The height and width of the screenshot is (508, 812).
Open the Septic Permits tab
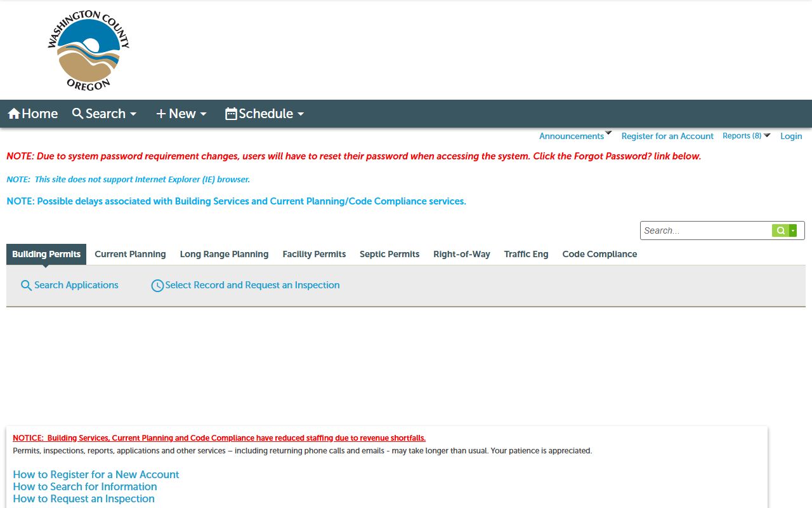pyautogui.click(x=390, y=254)
